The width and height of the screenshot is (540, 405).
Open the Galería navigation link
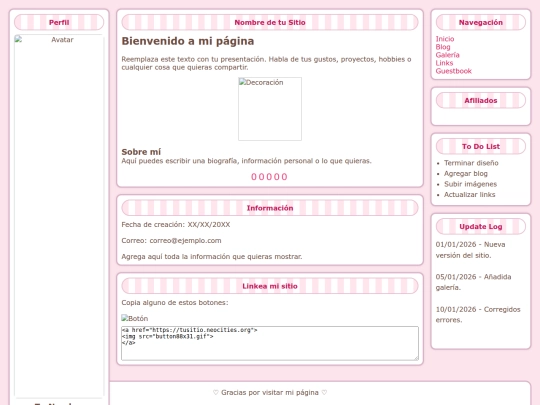click(447, 55)
